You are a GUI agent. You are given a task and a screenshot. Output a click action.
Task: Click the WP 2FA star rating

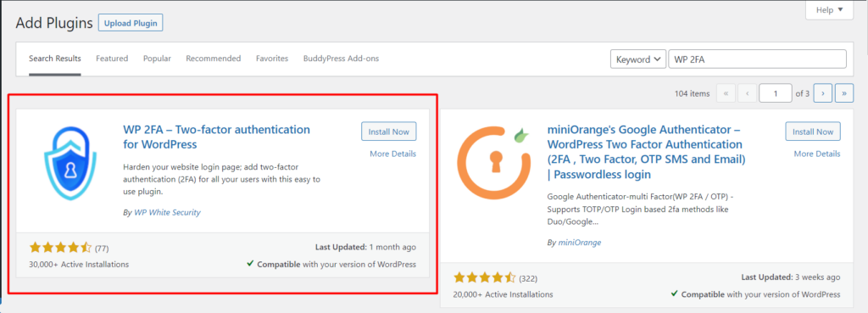(60, 248)
